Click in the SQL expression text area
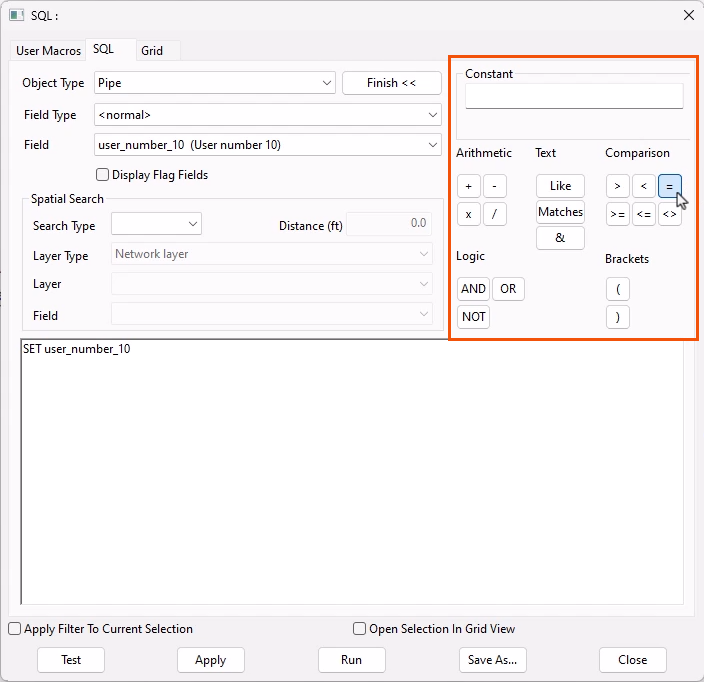Viewport: 704px width, 682px height. [x=352, y=471]
